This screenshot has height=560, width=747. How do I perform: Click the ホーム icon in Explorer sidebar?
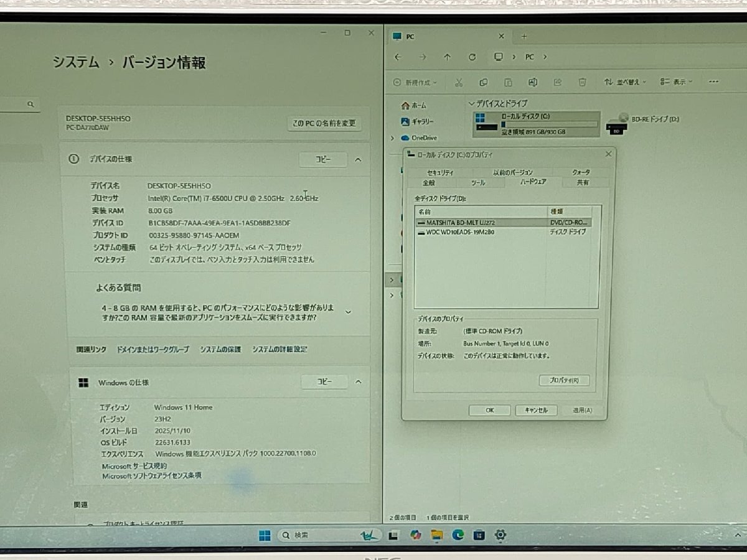406,106
